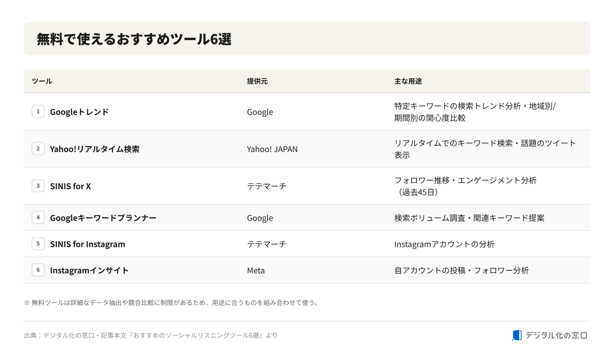Viewport: 614px width, 364px height.
Task: Click the number 2 badge beside Yahoo!リアルタイム検索
Action: click(x=38, y=149)
